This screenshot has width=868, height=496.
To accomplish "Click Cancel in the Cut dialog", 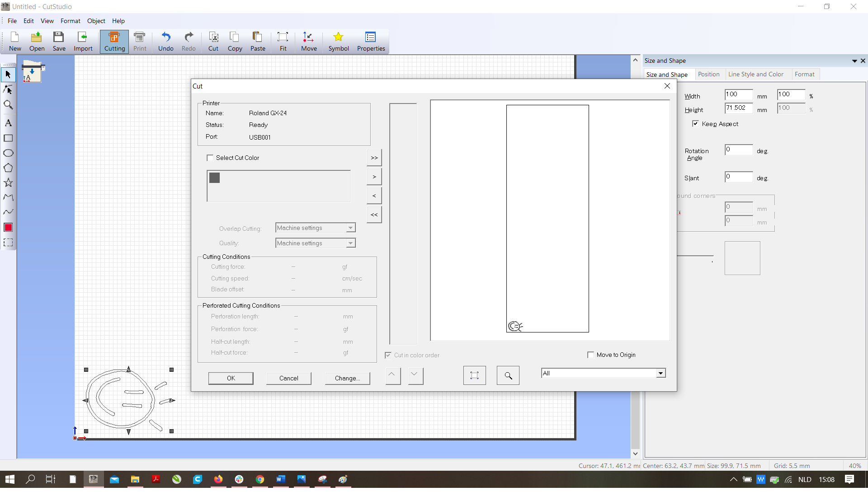I will point(289,378).
